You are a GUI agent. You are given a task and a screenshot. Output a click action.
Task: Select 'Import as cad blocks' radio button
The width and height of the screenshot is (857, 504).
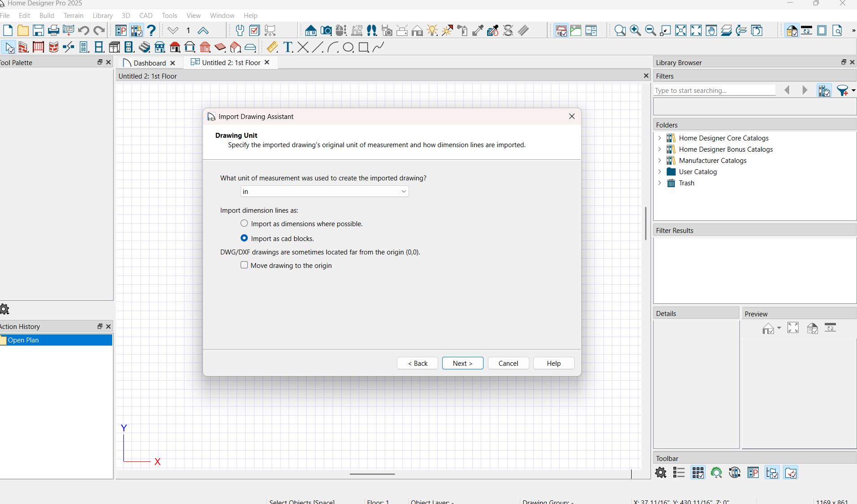(x=244, y=238)
